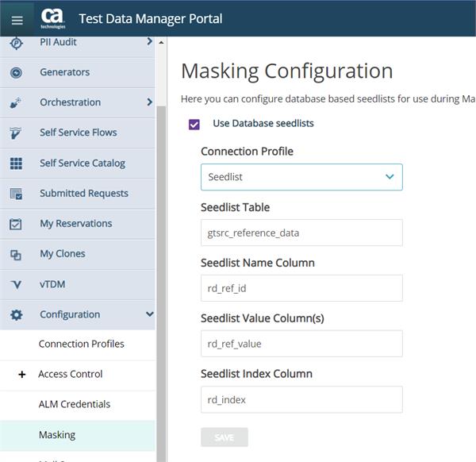The width and height of the screenshot is (476, 462).
Task: Open My Clones page
Action: coord(78,254)
